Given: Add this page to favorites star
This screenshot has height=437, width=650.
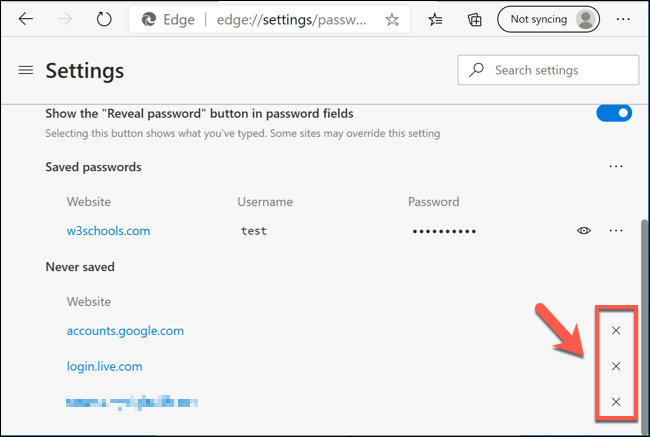Looking at the screenshot, I should 392,19.
